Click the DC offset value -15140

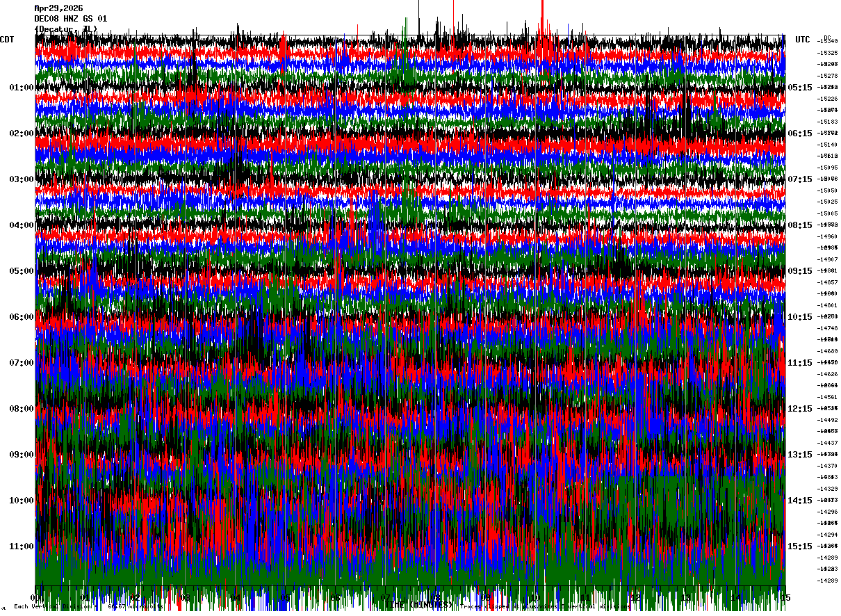pyautogui.click(x=827, y=145)
